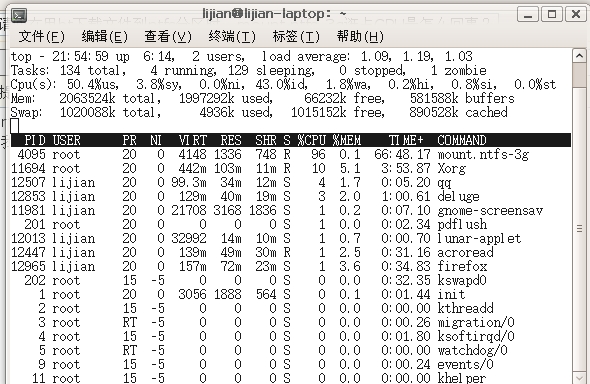The image size is (590, 384).
Task: Click the VIRT column header
Action: pyautogui.click(x=193, y=140)
